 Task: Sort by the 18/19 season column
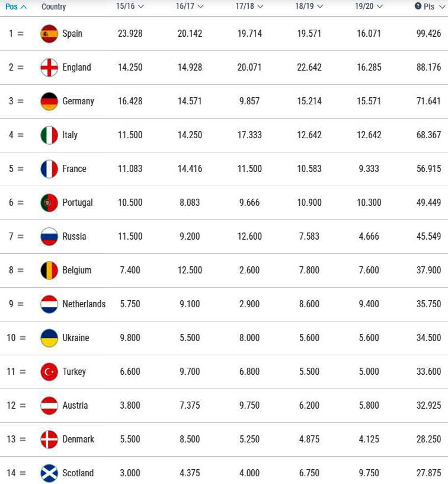[x=309, y=6]
